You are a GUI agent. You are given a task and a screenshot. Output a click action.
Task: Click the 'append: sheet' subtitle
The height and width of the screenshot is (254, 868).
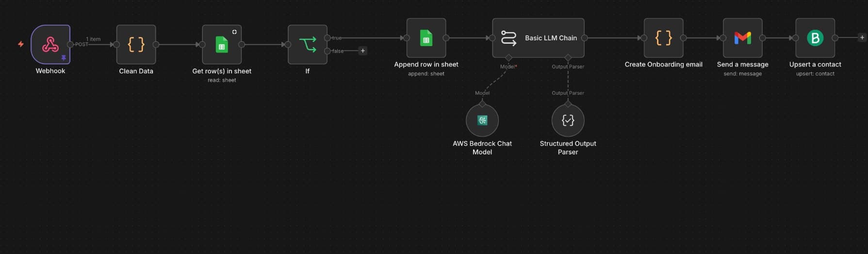(x=426, y=74)
